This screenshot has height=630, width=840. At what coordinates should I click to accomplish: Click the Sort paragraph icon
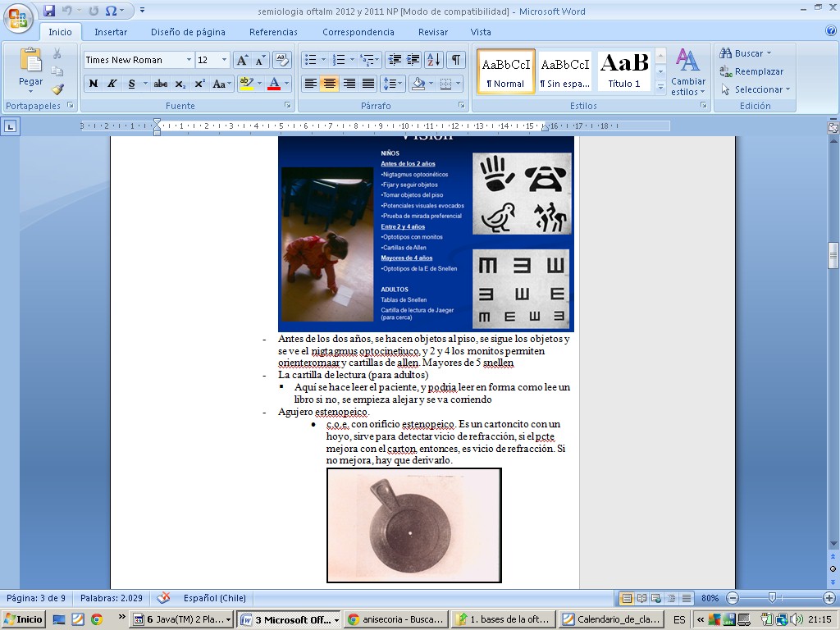coord(434,60)
